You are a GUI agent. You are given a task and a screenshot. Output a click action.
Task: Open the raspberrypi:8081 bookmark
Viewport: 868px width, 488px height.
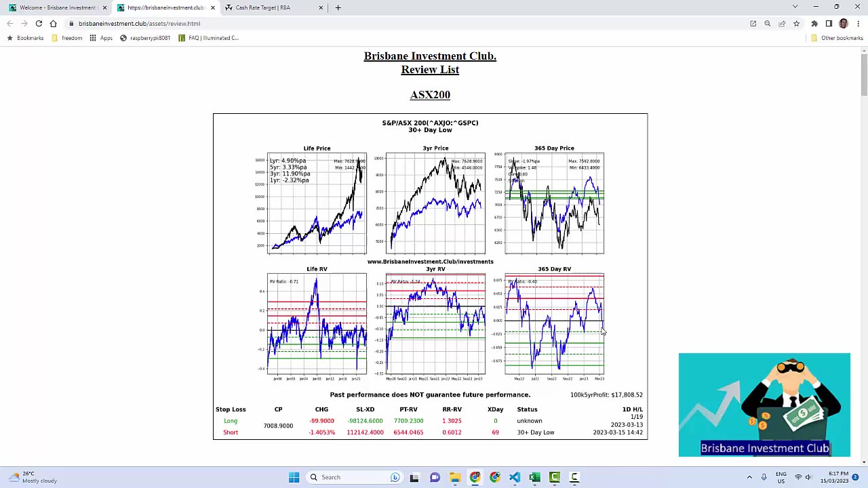click(145, 38)
